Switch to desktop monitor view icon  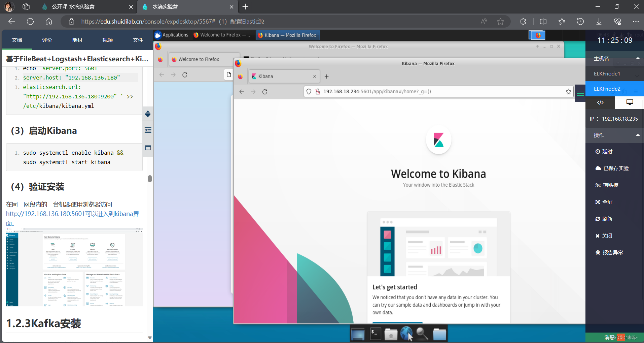[x=630, y=102]
